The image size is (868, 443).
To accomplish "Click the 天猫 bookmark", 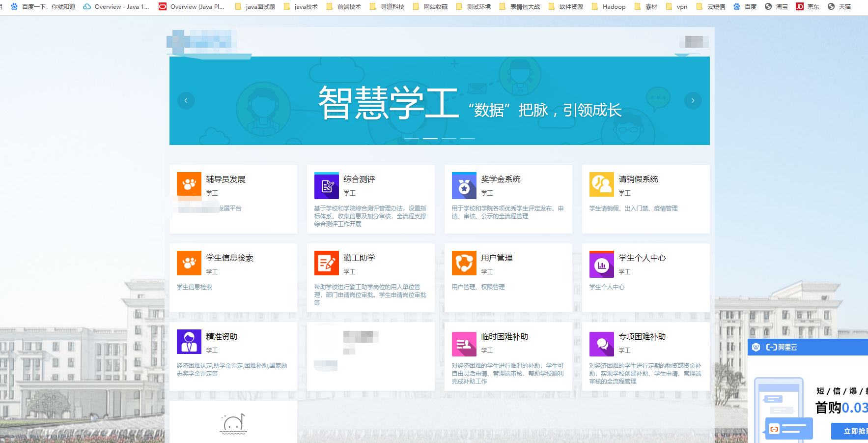I will [839, 6].
